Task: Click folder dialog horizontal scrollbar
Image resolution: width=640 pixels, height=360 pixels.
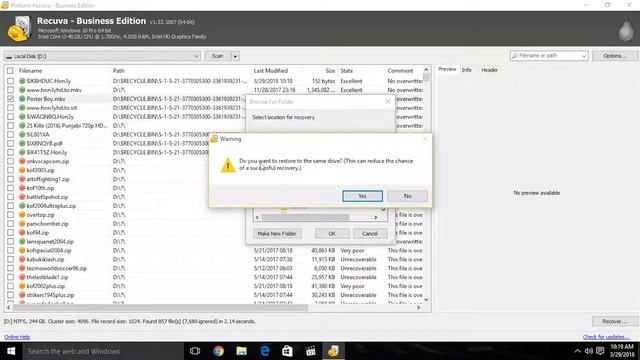Action: (305, 218)
